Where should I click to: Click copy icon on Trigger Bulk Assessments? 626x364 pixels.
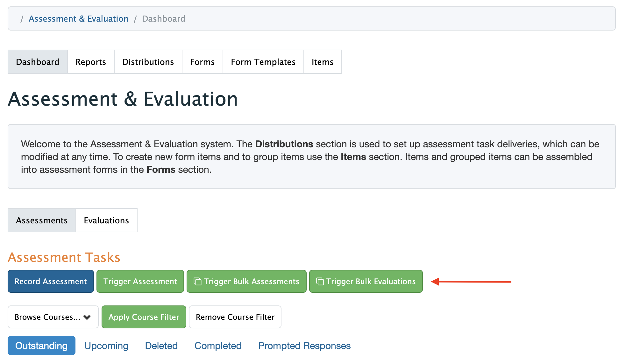coord(197,282)
